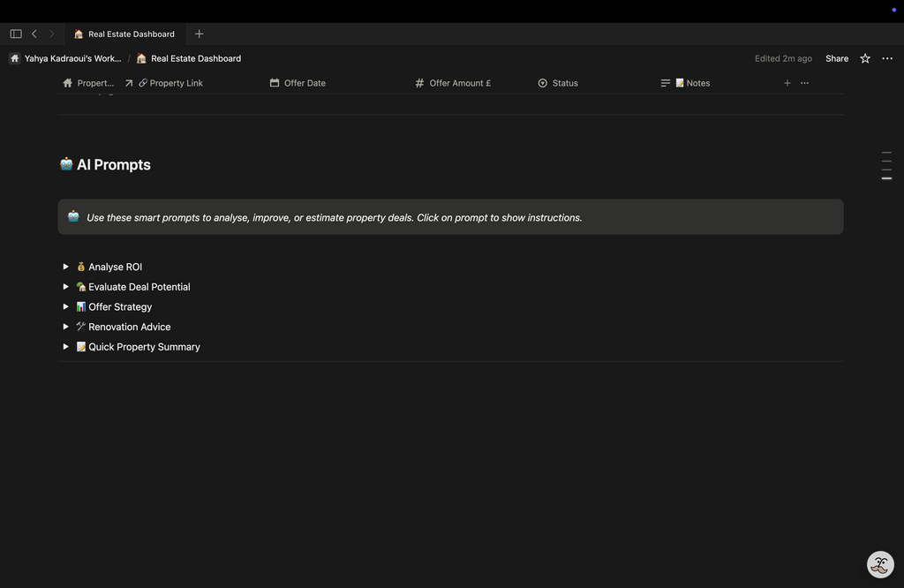Star this page as favorite

tap(865, 58)
